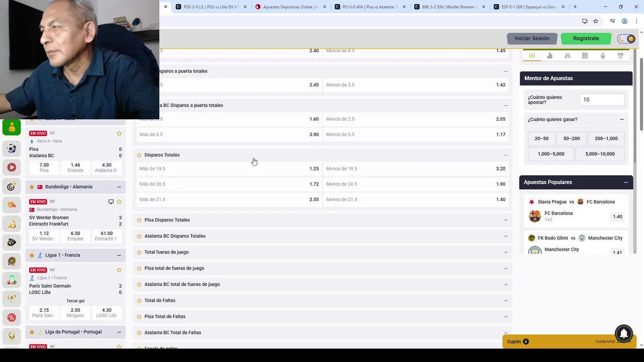Expand Pisa Total de Faltas market
644x362 pixels.
pos(323,316)
